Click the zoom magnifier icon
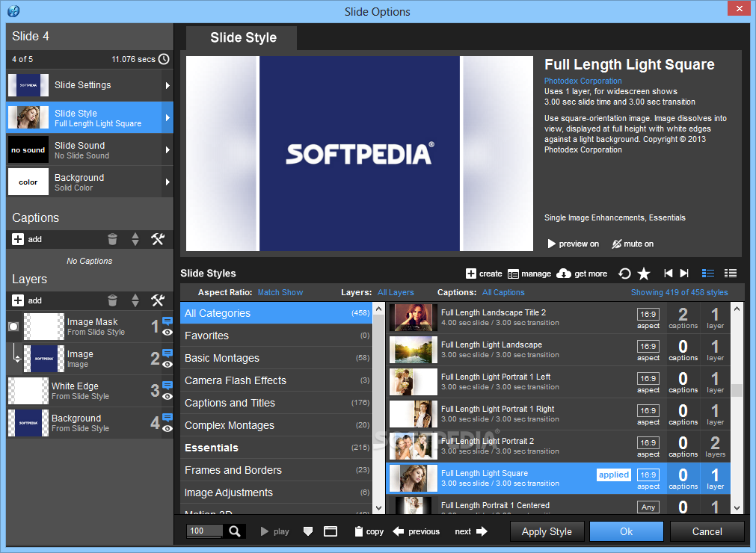The height and width of the screenshot is (553, 756). pos(235,531)
